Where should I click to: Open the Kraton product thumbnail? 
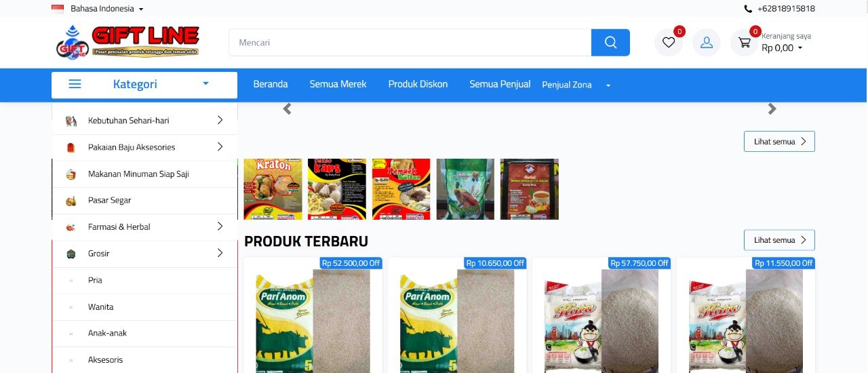(x=273, y=189)
